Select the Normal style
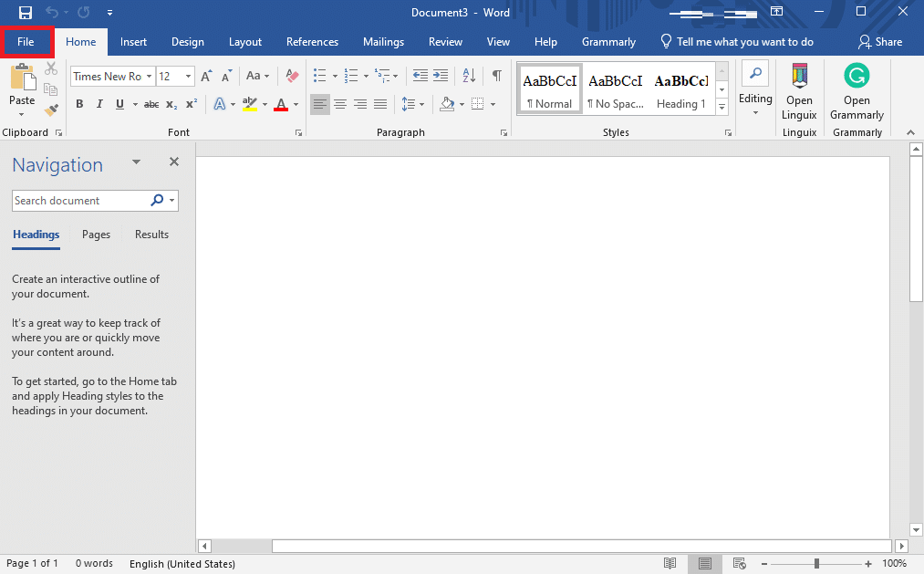Viewport: 924px width, 574px height. (x=549, y=89)
